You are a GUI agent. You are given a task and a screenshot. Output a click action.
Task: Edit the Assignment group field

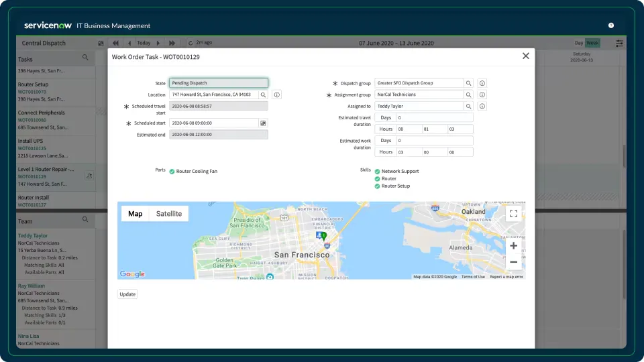pyautogui.click(x=419, y=95)
